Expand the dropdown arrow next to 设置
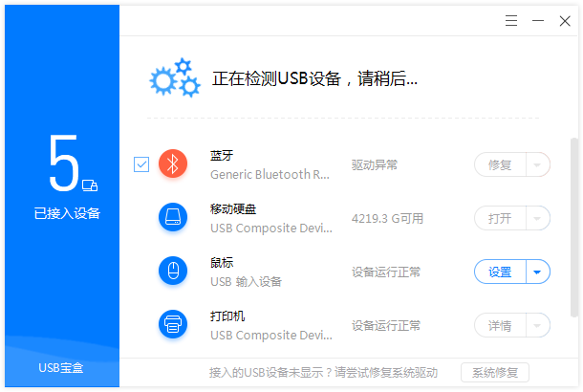The height and width of the screenshot is (392, 583). [x=538, y=272]
